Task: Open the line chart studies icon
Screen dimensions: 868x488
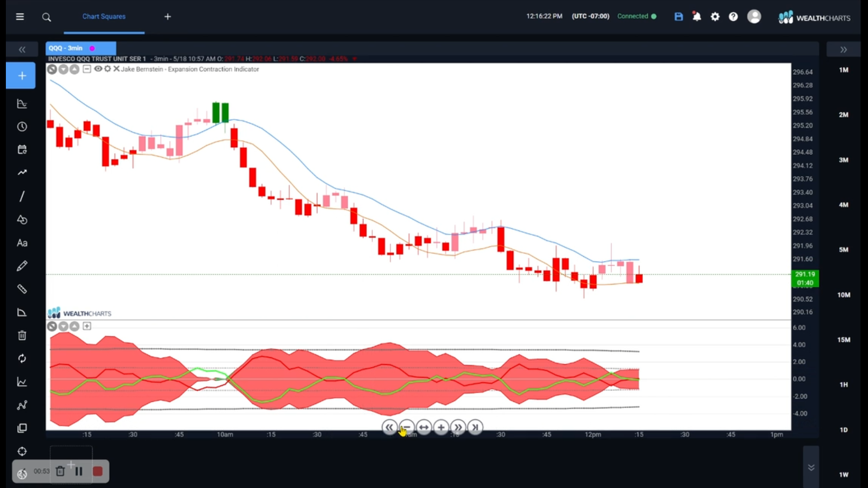Action: (22, 382)
